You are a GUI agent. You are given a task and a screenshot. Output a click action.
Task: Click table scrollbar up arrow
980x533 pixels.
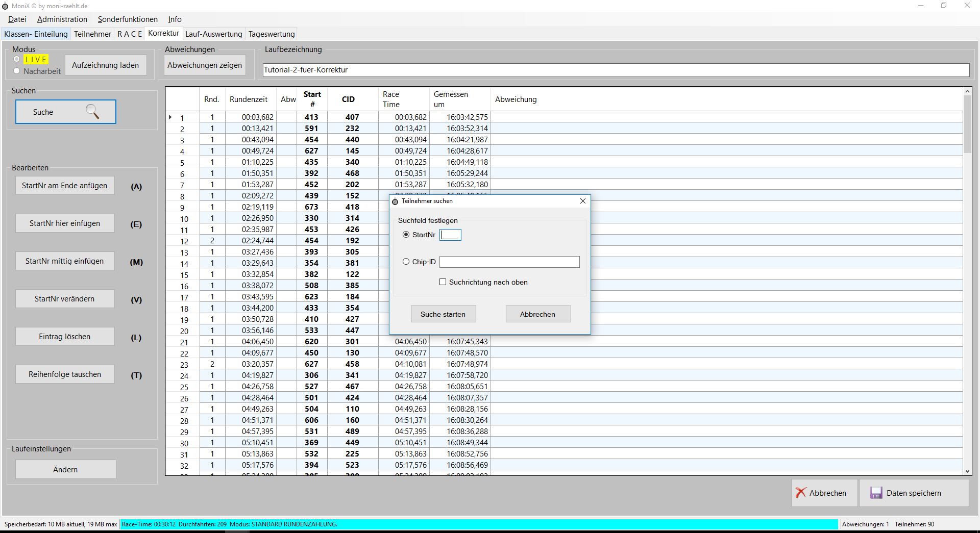coord(967,92)
